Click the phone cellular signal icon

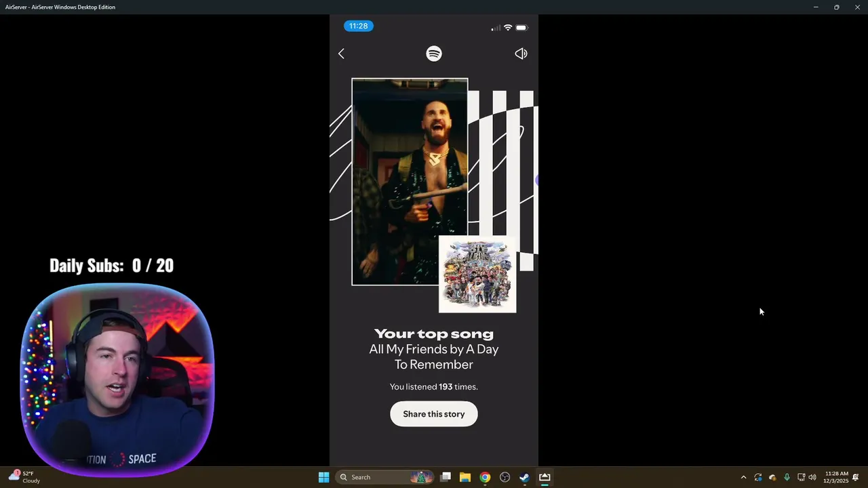pos(496,28)
